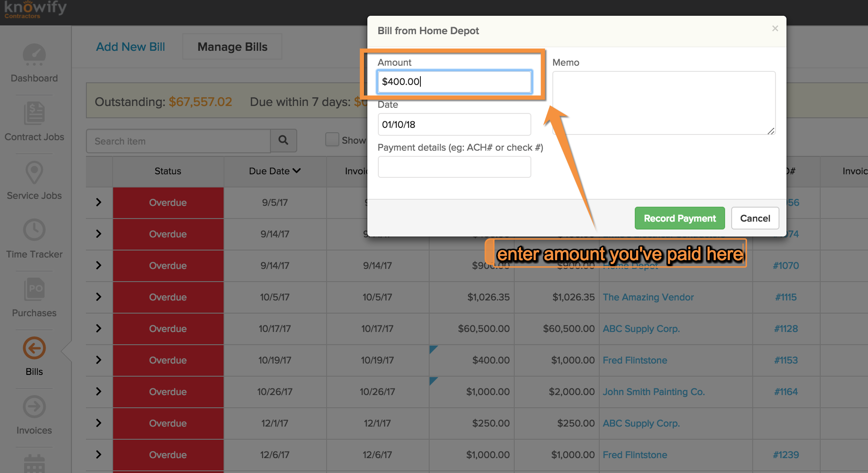This screenshot has width=868, height=473.
Task: Click the Status column header
Action: tap(168, 171)
